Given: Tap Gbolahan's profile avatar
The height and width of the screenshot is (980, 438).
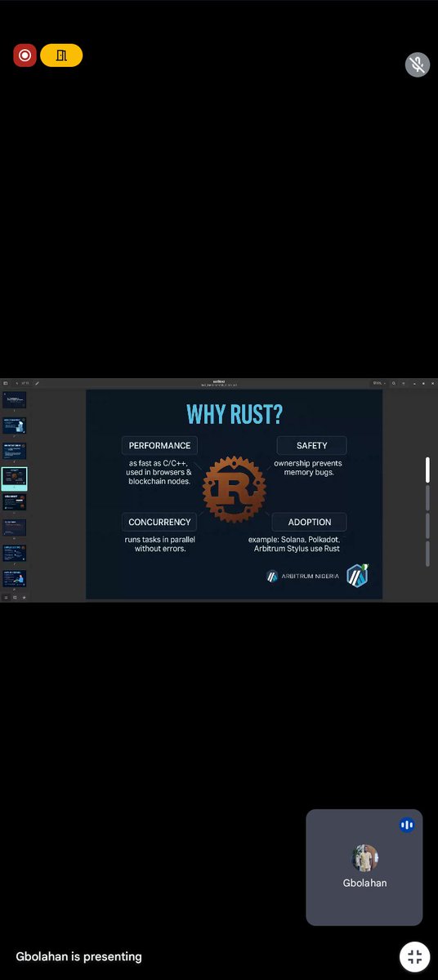Looking at the screenshot, I should point(364,858).
